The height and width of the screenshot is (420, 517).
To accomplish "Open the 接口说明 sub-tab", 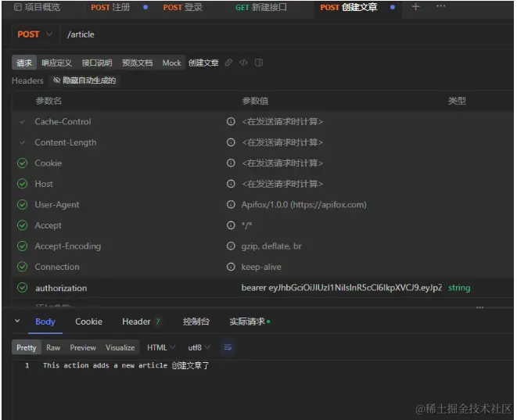I will coord(97,63).
